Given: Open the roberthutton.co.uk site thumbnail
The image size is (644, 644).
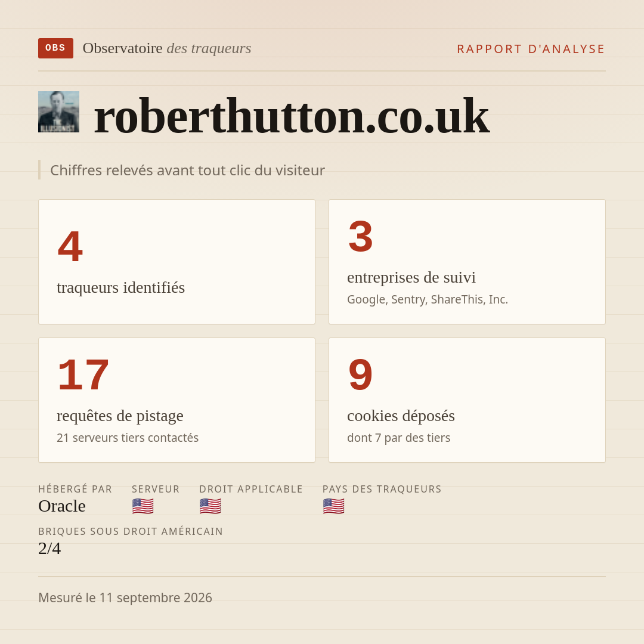Looking at the screenshot, I should [x=58, y=112].
